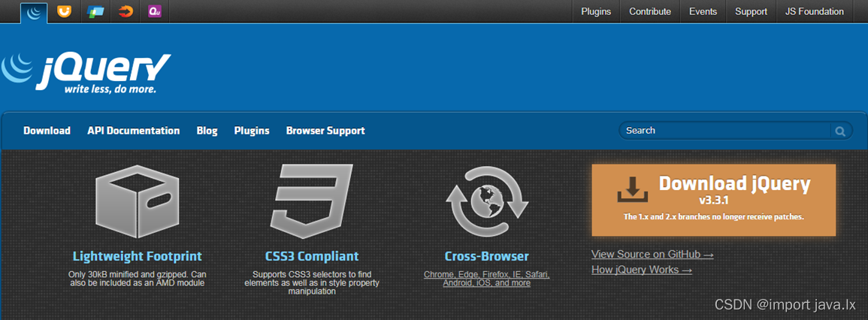
Task: Click the Lightweight Footprint box icon
Action: click(x=137, y=201)
